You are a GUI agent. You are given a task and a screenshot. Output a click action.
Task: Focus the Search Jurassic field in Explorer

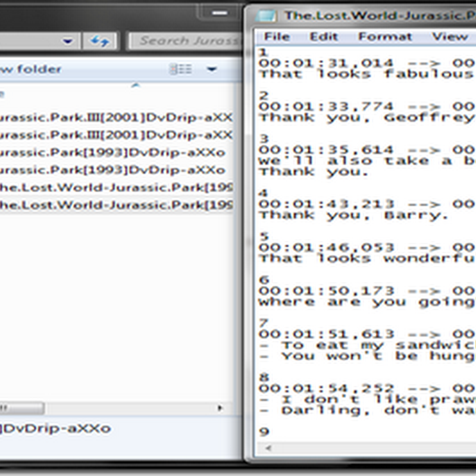click(x=185, y=40)
